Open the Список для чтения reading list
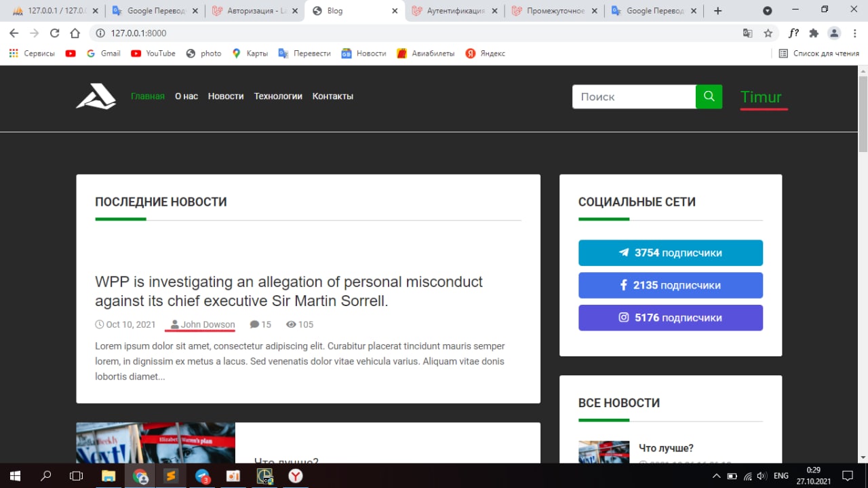 [818, 53]
